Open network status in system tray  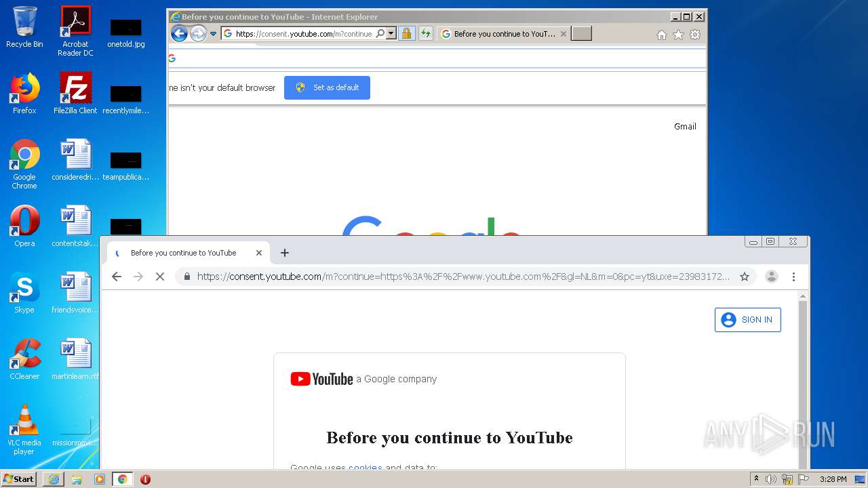click(787, 479)
